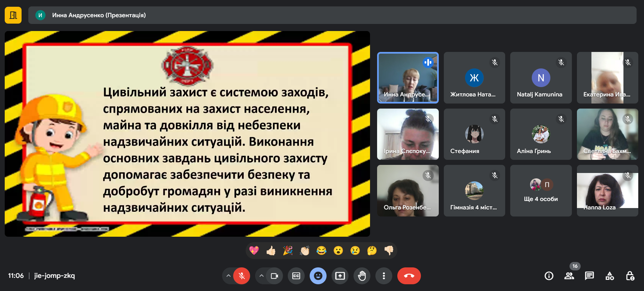
Task: Open the chat panel
Action: (x=589, y=276)
